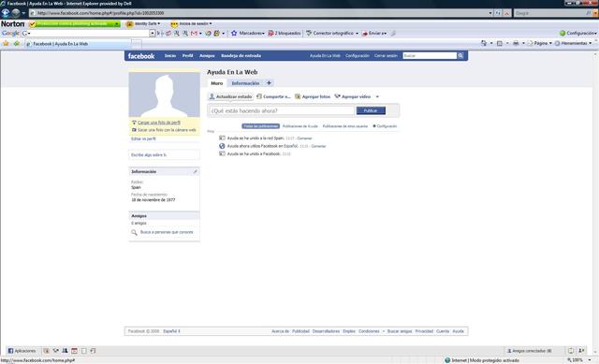Click the notifications icon in bottom bar

[x=571, y=351]
